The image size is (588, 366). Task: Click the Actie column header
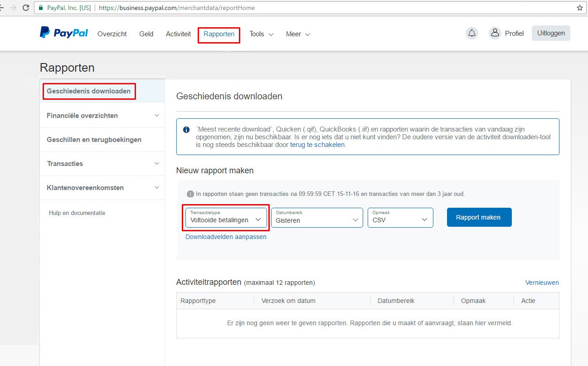(x=528, y=301)
